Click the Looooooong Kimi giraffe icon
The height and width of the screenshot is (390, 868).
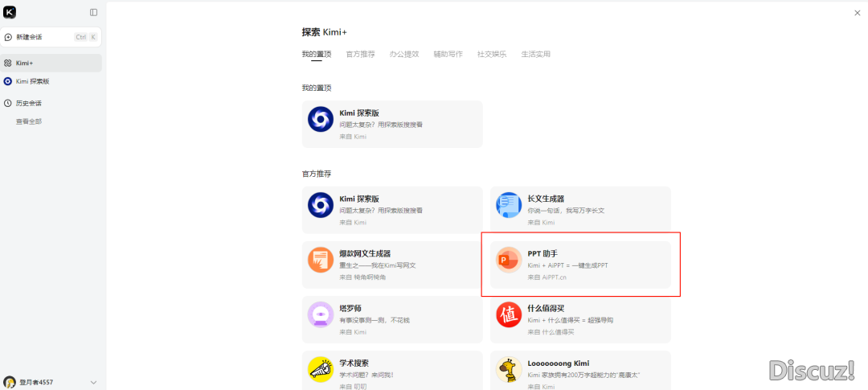click(509, 370)
